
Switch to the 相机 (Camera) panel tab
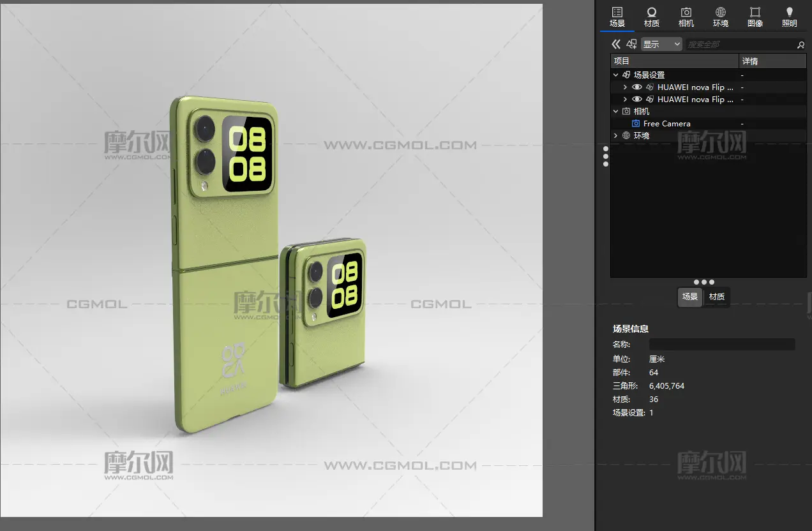click(686, 17)
